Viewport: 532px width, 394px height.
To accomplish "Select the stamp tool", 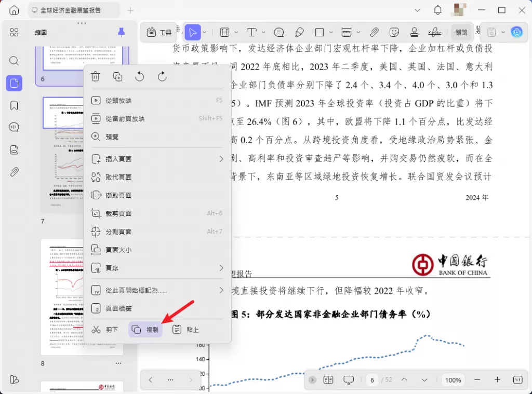I will [414, 32].
